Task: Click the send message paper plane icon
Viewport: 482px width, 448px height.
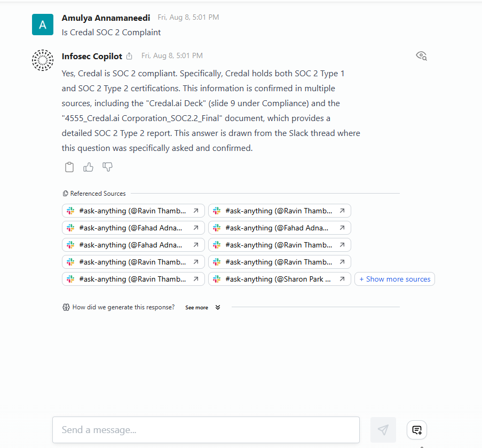Action: 383,430
